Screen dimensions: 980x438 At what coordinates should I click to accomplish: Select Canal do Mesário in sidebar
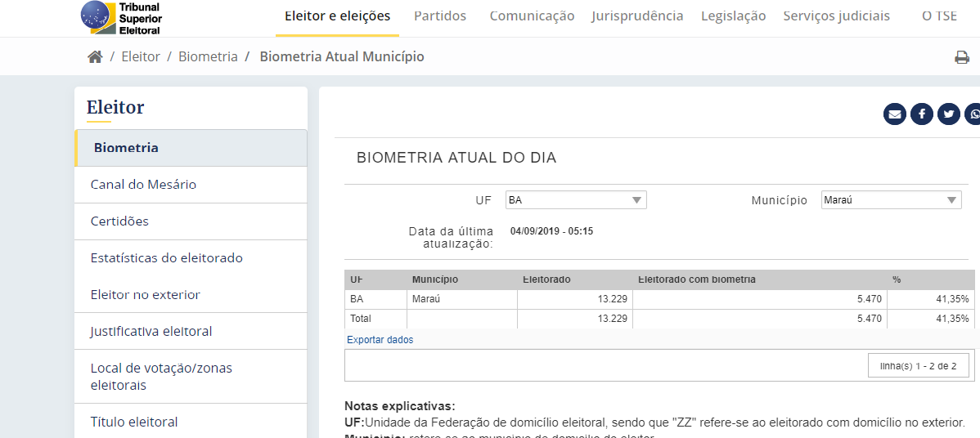tap(143, 185)
